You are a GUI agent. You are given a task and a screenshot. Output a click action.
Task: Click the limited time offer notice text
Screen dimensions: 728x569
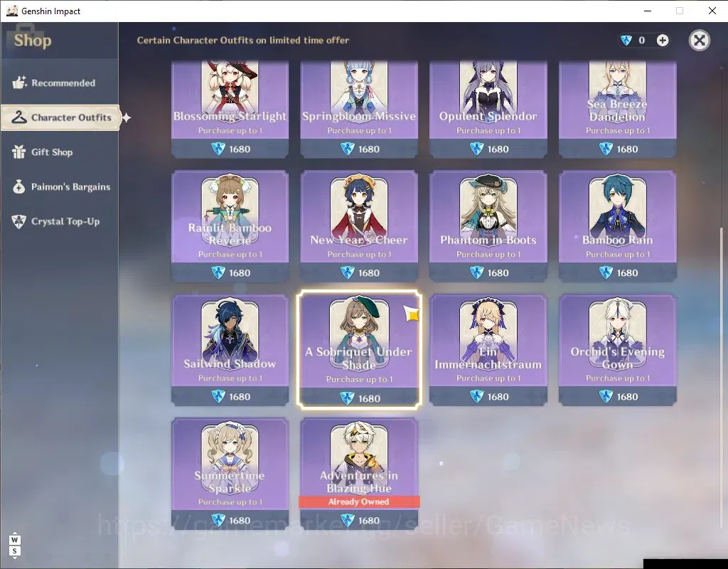(x=243, y=41)
